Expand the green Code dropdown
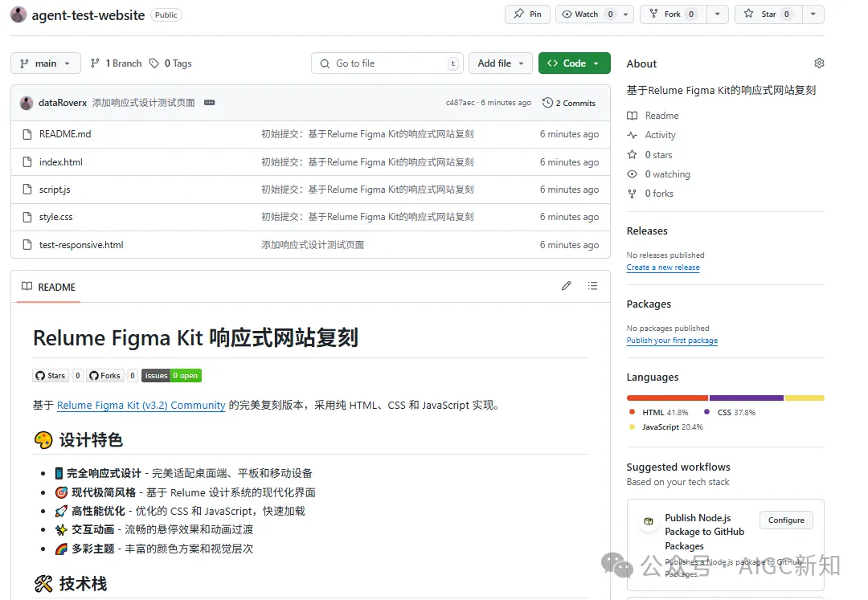Screen dimensions: 868x600 (x=574, y=63)
